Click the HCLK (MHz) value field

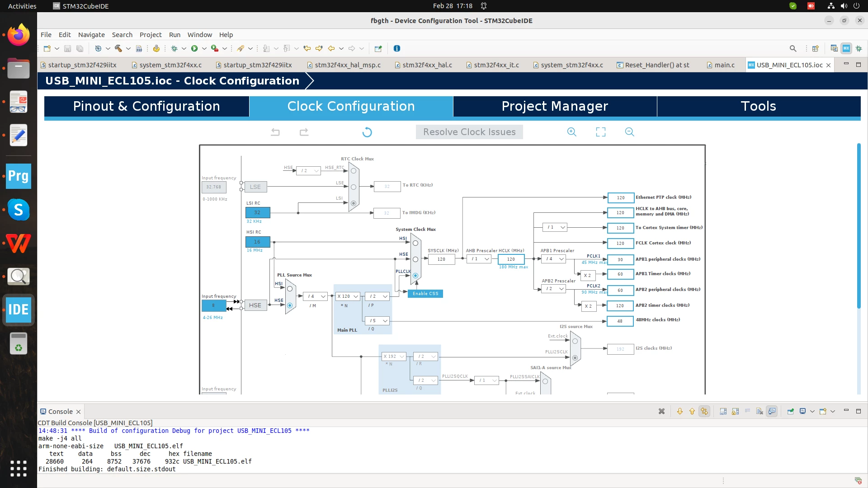(x=511, y=259)
